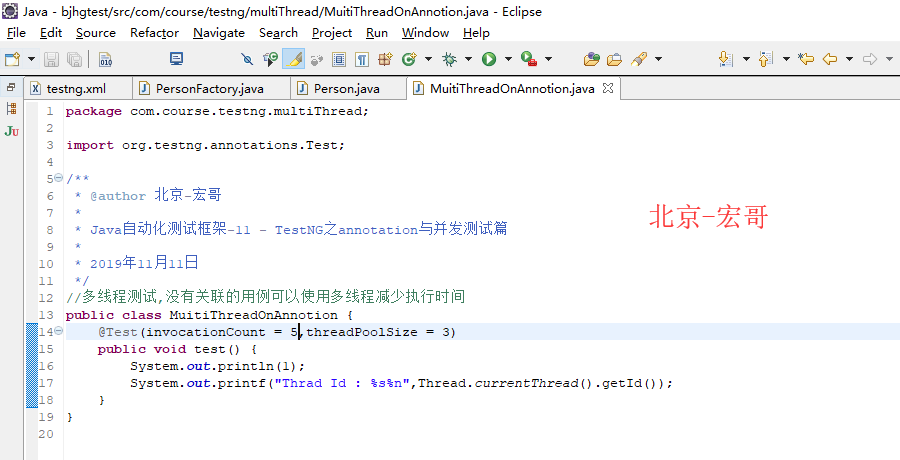Click the Search flashlight icon
The height and width of the screenshot is (460, 900).
639,59
